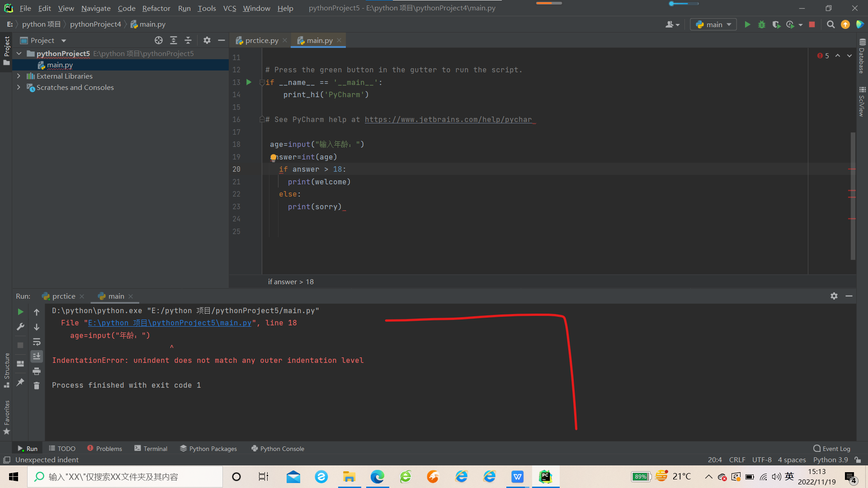The height and width of the screenshot is (488, 868).
Task: Jump up the stack trace with the up arrow
Action: coord(37,312)
